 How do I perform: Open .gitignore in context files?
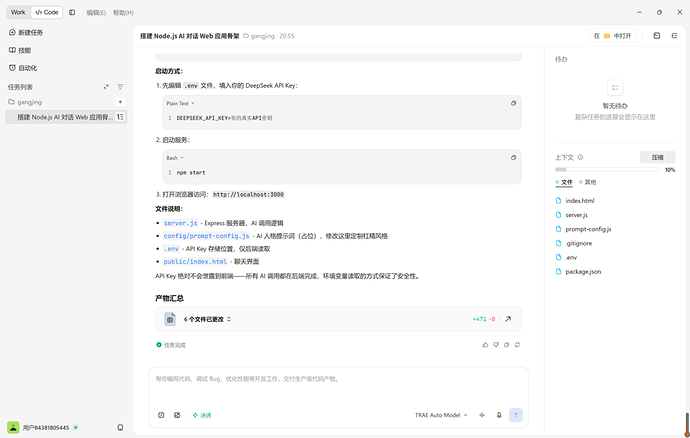[574, 243]
